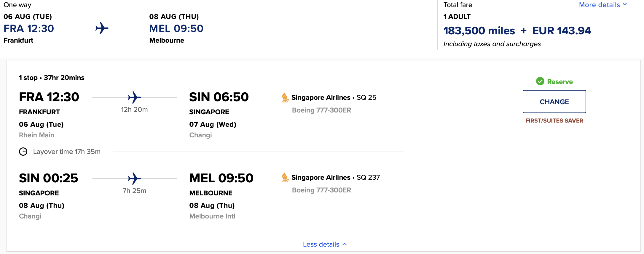This screenshot has height=254, width=644.
Task: Click the layover time clock icon
Action: (23, 152)
